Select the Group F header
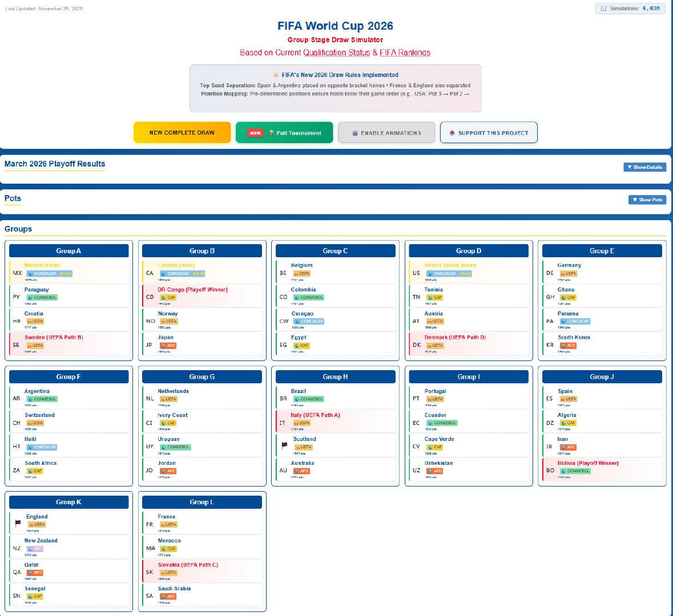This screenshot has height=616, width=673. pyautogui.click(x=68, y=376)
